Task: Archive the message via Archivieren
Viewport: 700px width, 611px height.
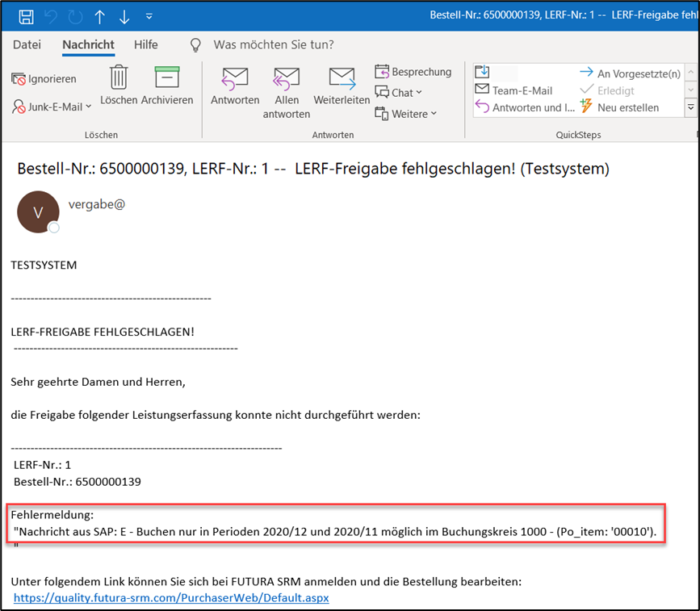Action: 167,86
